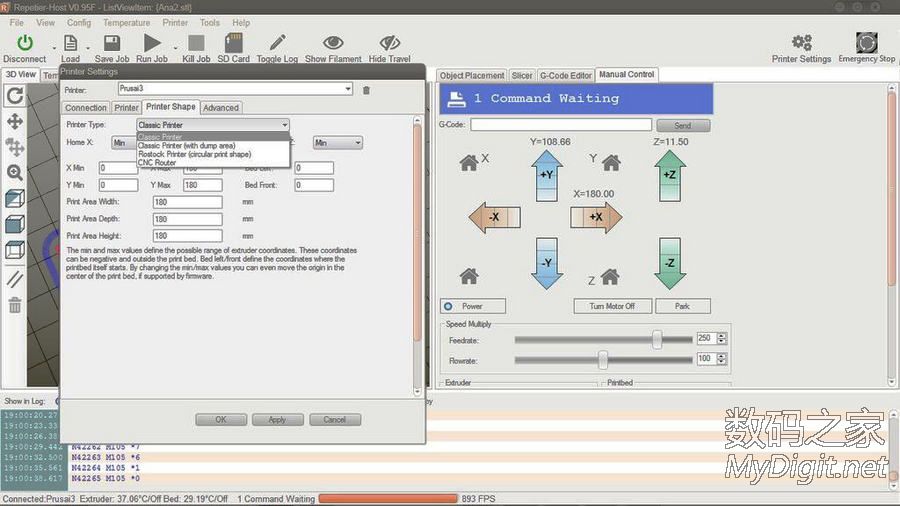Click the Feedrate value stepper arrows
Screen dimensions: 900x506
[x=721, y=339]
